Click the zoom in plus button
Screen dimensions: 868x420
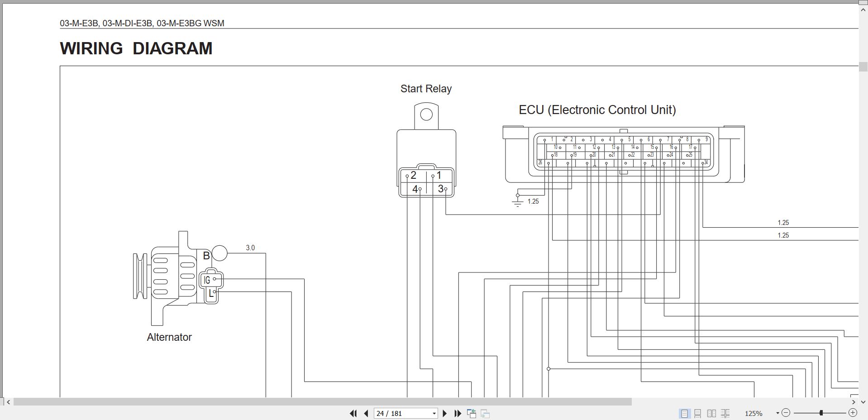[x=853, y=413]
